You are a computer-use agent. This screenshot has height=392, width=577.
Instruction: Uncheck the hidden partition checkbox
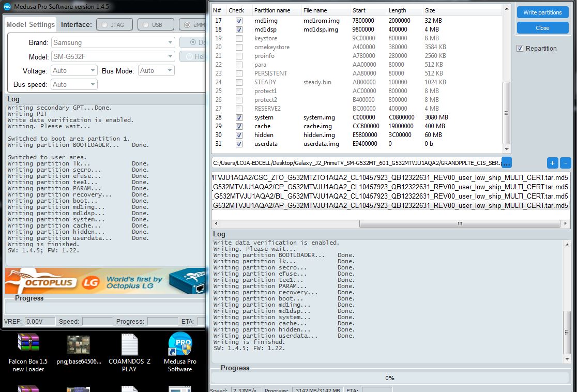pyautogui.click(x=239, y=135)
